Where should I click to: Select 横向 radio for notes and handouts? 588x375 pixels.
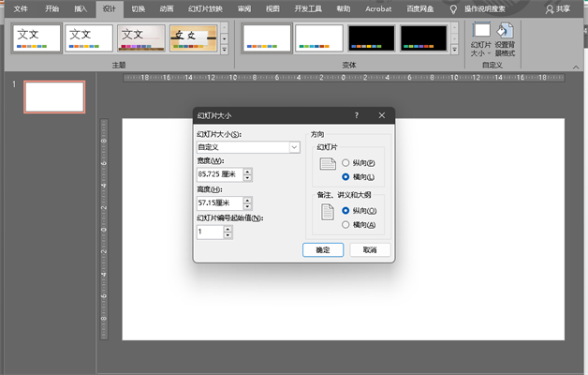pos(346,224)
